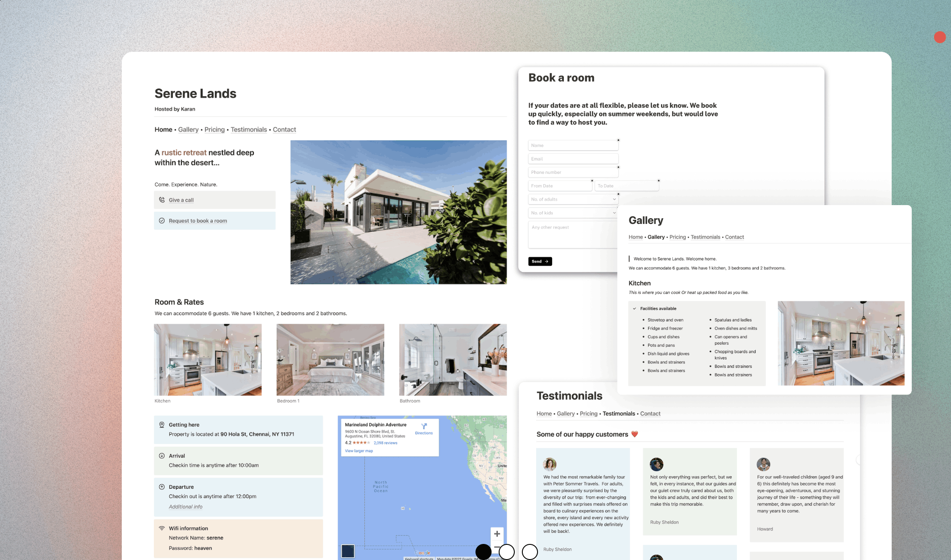Click the kitchen thumbnail image
This screenshot has height=560, width=951.
tap(207, 359)
